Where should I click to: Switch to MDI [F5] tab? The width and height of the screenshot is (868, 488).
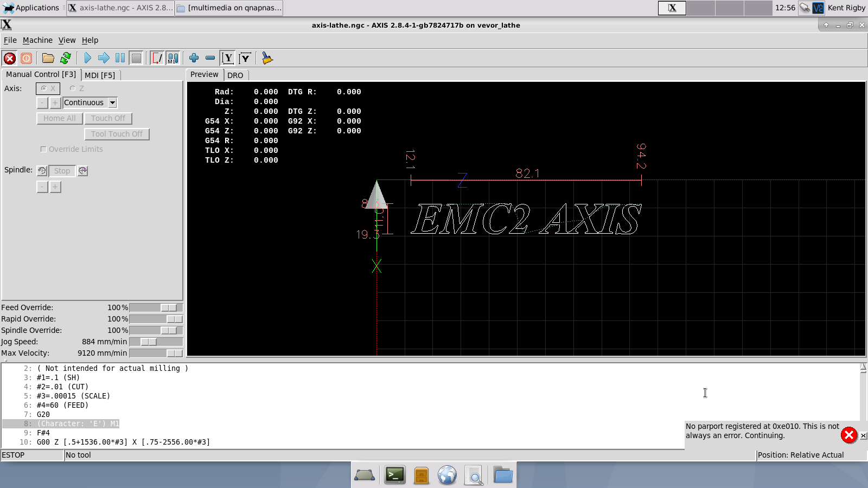[100, 75]
